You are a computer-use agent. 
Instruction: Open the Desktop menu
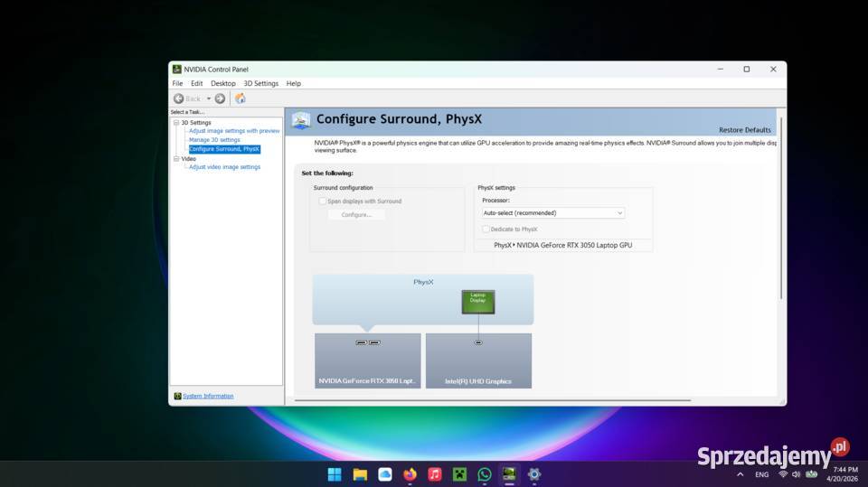222,83
